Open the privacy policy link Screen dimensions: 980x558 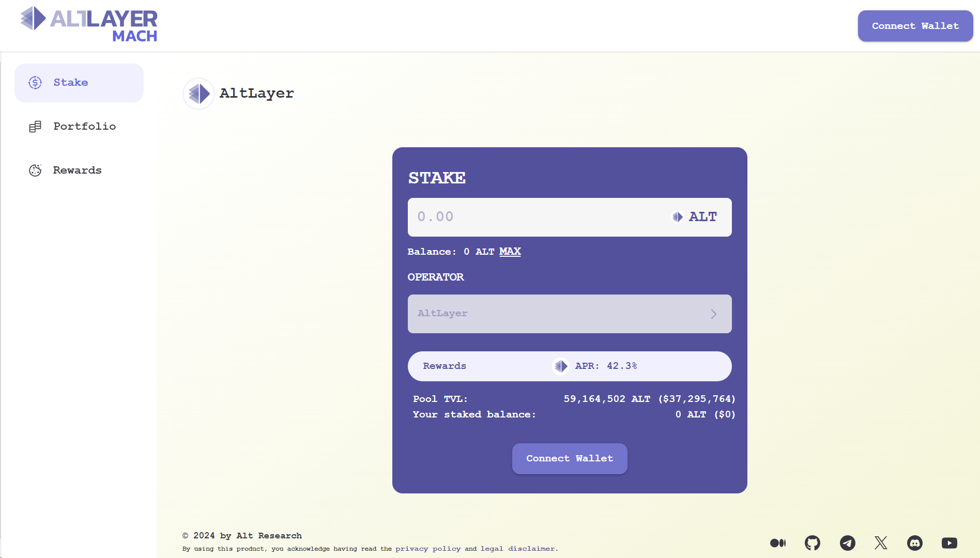428,549
